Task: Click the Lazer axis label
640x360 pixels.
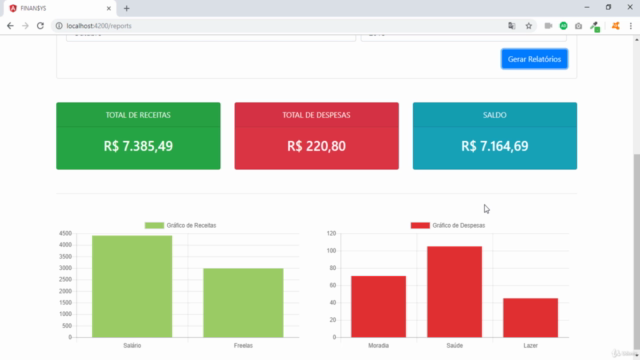Action: tap(531, 346)
